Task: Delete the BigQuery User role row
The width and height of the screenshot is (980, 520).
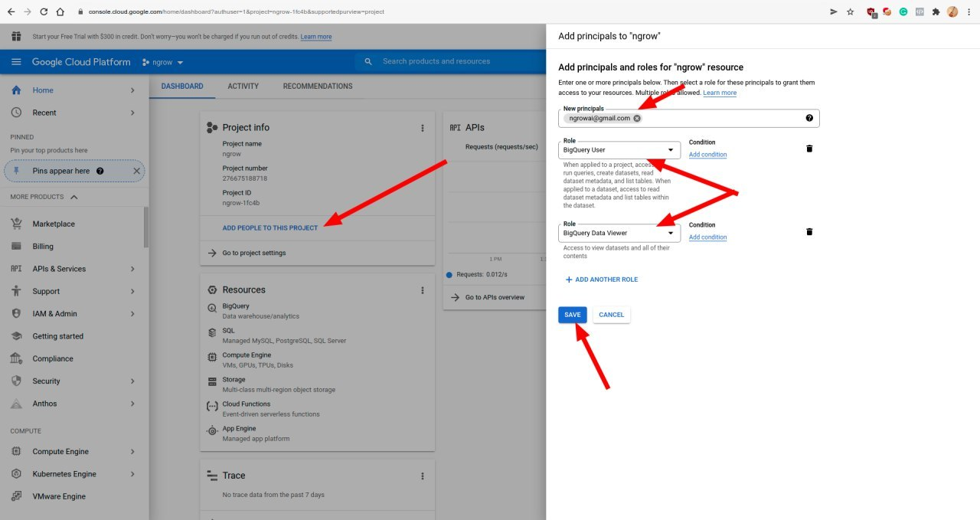Action: [x=809, y=149]
